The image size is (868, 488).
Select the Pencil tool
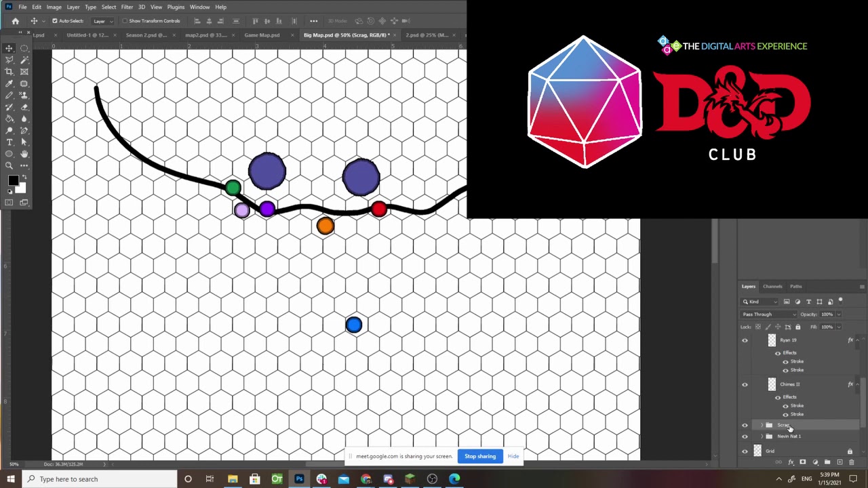click(x=9, y=96)
